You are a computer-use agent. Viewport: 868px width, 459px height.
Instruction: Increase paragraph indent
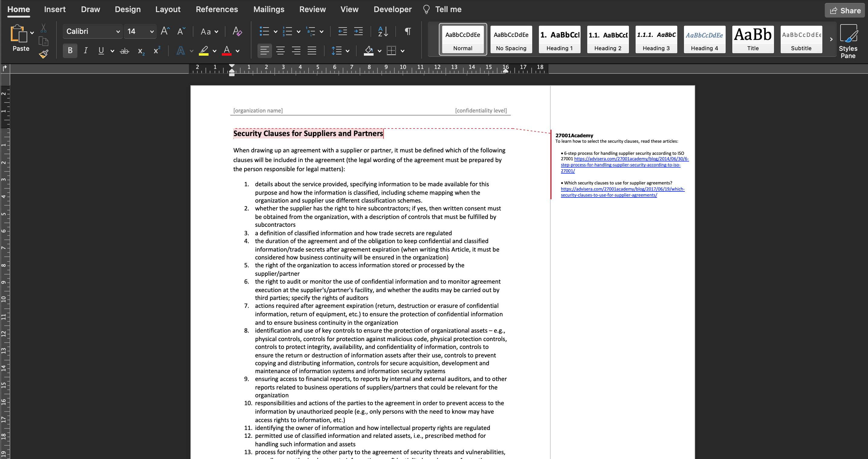point(358,31)
